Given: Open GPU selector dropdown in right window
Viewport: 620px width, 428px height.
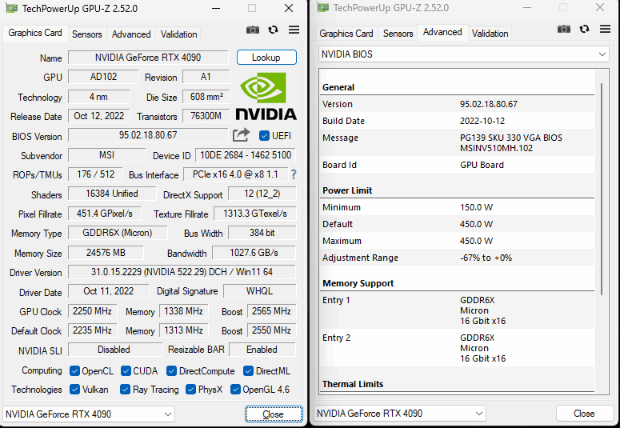Looking at the screenshot, I should coord(400,413).
